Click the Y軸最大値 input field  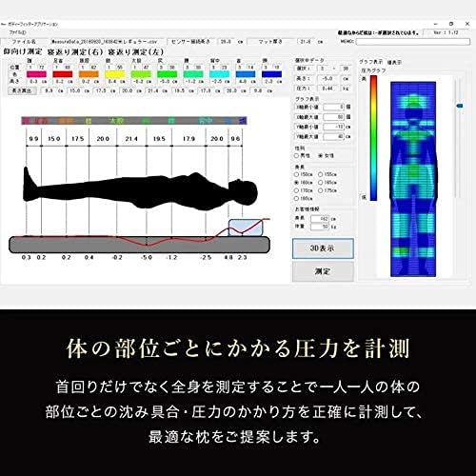pos(334,137)
